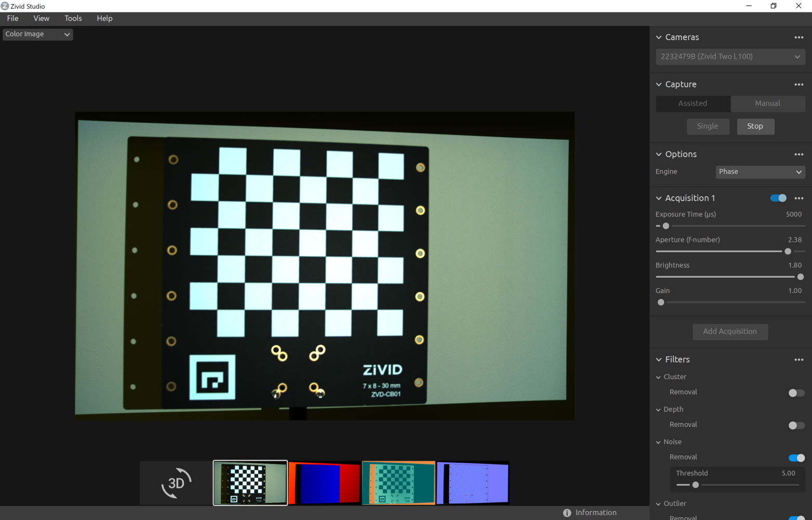The width and height of the screenshot is (812, 520).
Task: Turn off Noise Removal filter
Action: click(796, 458)
